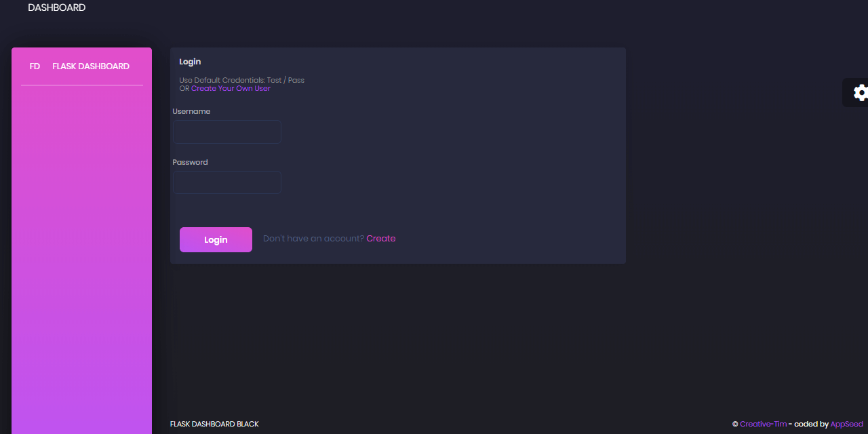Click the default credentials hint text

241,80
